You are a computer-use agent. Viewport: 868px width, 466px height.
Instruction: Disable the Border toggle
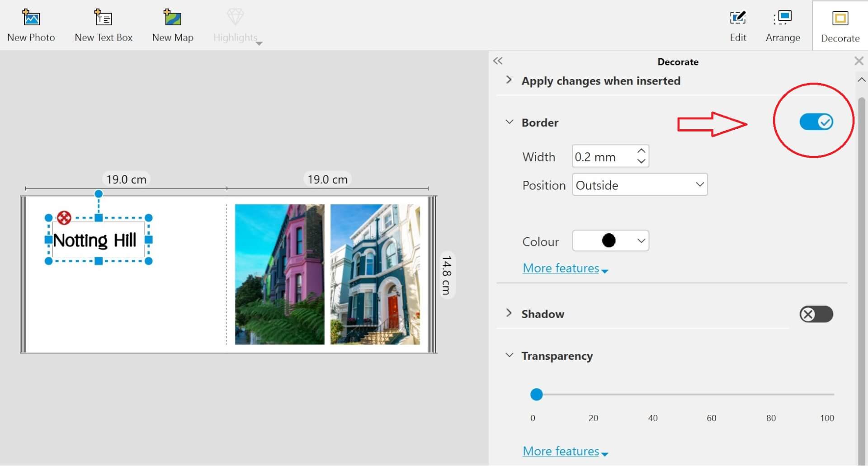pos(816,122)
